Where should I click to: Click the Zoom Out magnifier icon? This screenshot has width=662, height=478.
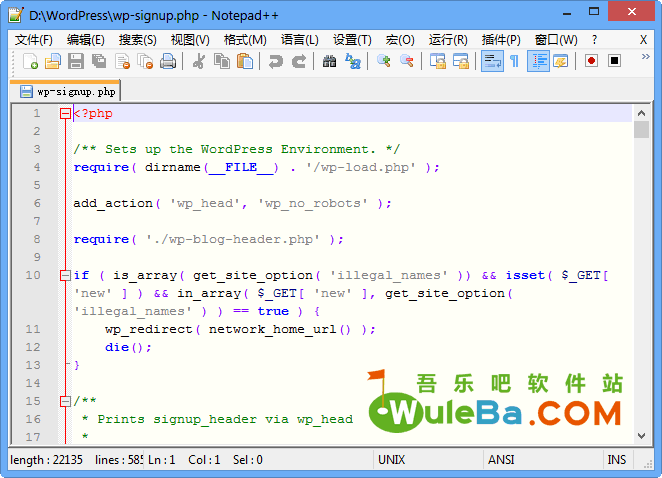407,61
